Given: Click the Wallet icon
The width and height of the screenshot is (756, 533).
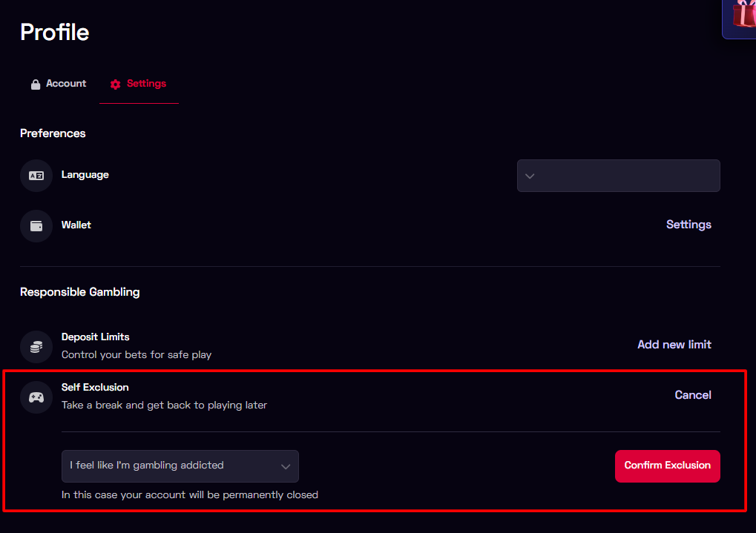Looking at the screenshot, I should [36, 226].
